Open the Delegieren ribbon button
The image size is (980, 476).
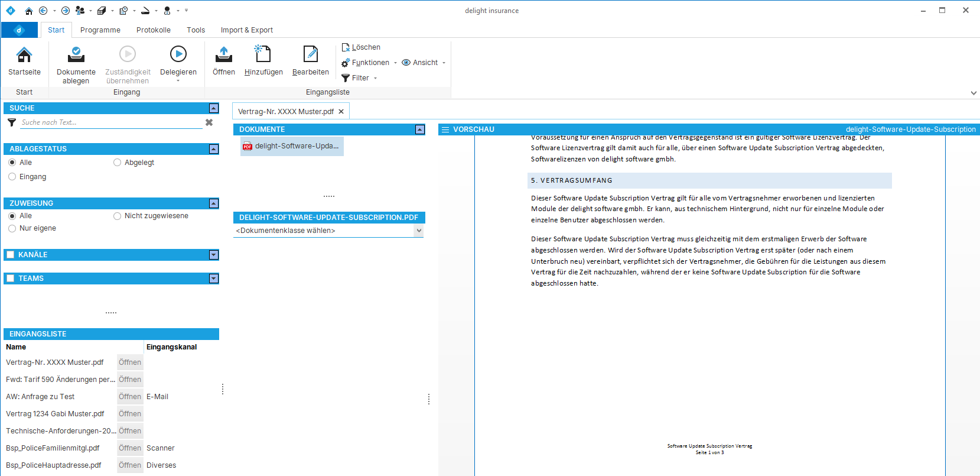pyautogui.click(x=178, y=55)
